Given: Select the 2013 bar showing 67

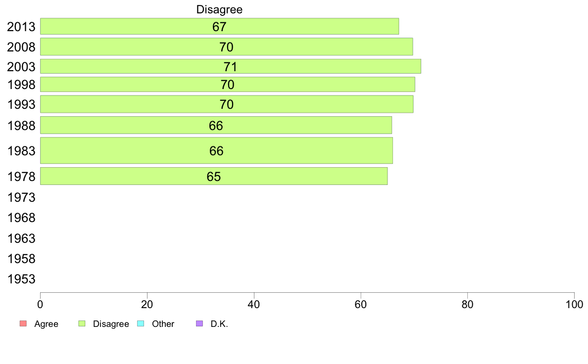Looking at the screenshot, I should tap(219, 26).
